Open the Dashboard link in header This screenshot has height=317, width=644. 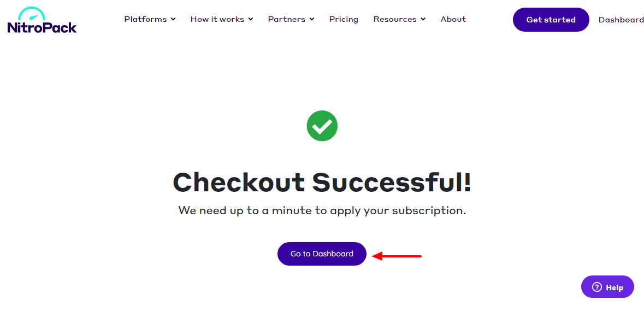pyautogui.click(x=621, y=20)
